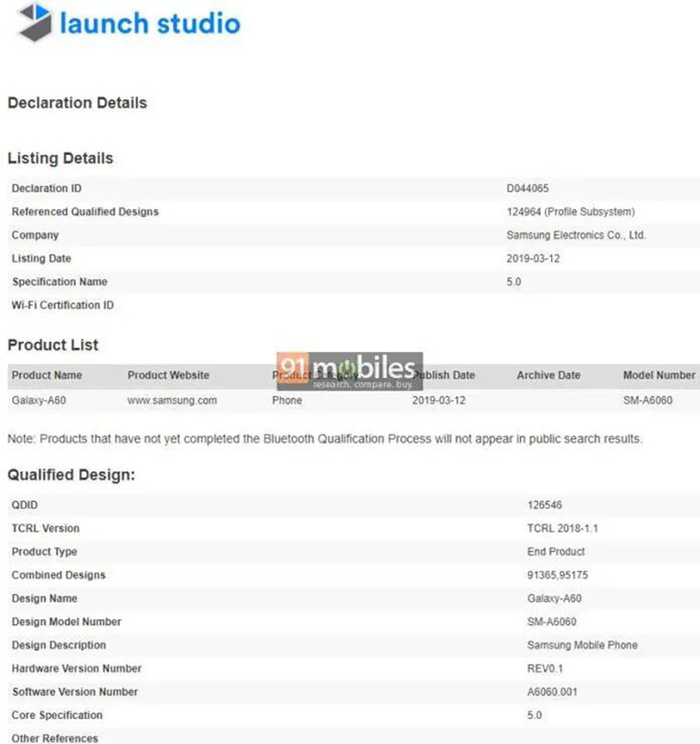
Task: Click the Publish Date column header
Action: [x=443, y=375]
